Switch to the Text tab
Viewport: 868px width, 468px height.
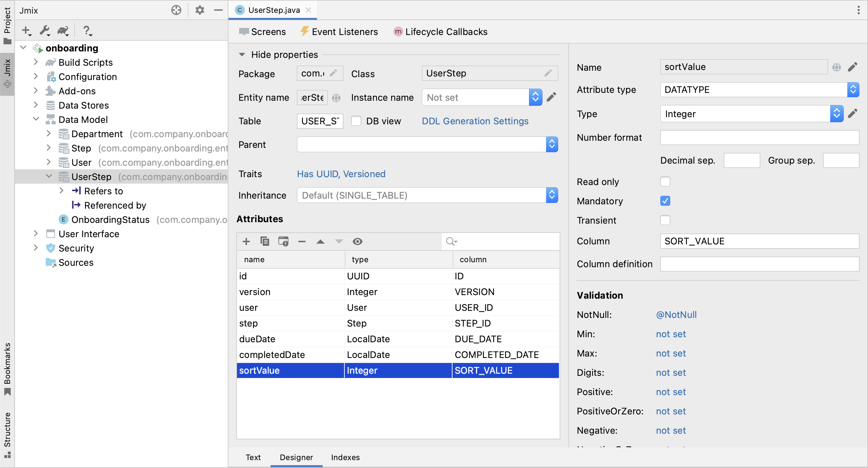coord(252,457)
